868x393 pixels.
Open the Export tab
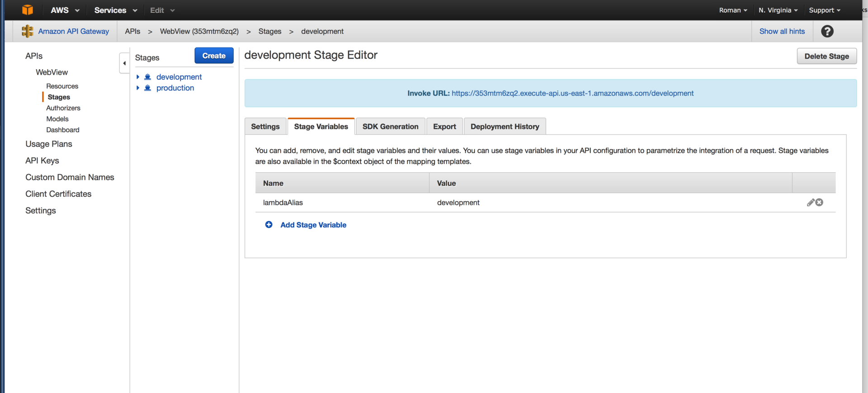[444, 127]
